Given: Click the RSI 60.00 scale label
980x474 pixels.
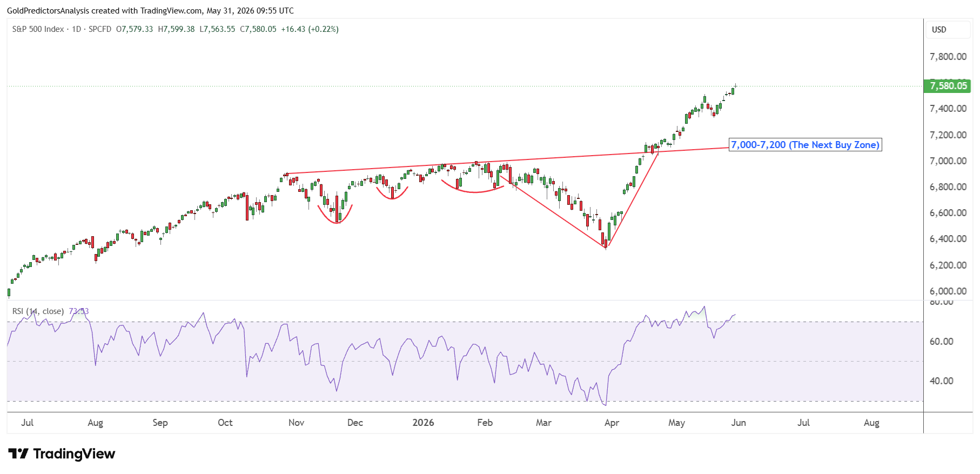Looking at the screenshot, I should [942, 342].
